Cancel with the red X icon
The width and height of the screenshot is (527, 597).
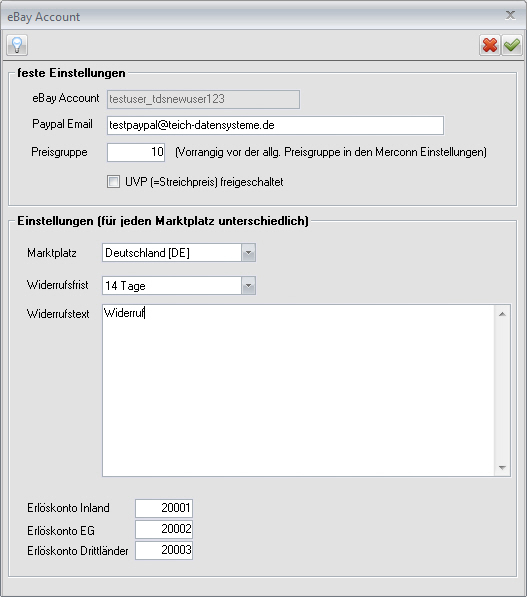490,45
